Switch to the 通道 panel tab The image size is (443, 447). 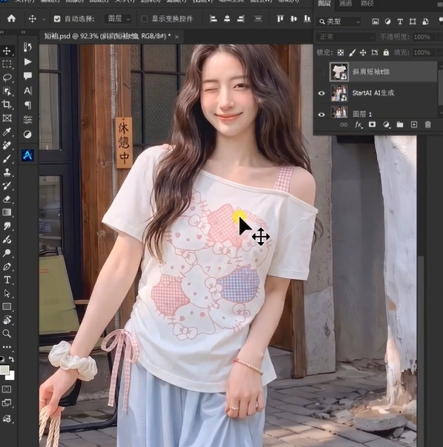(x=345, y=3)
